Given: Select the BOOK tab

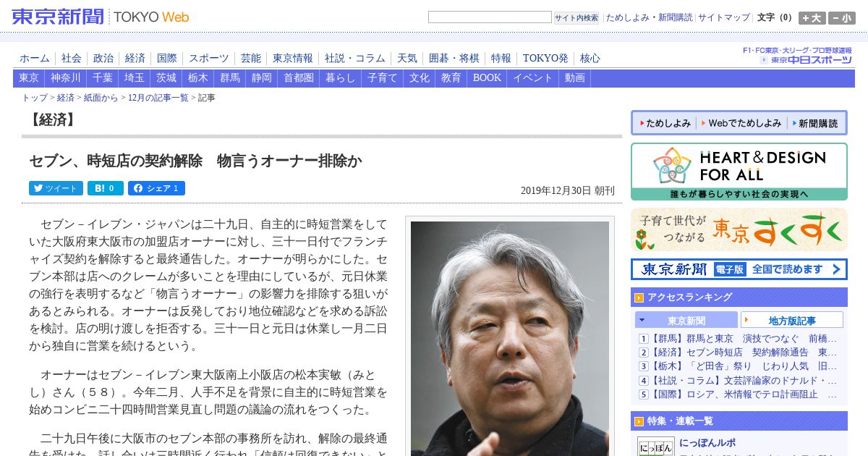Looking at the screenshot, I should point(487,78).
